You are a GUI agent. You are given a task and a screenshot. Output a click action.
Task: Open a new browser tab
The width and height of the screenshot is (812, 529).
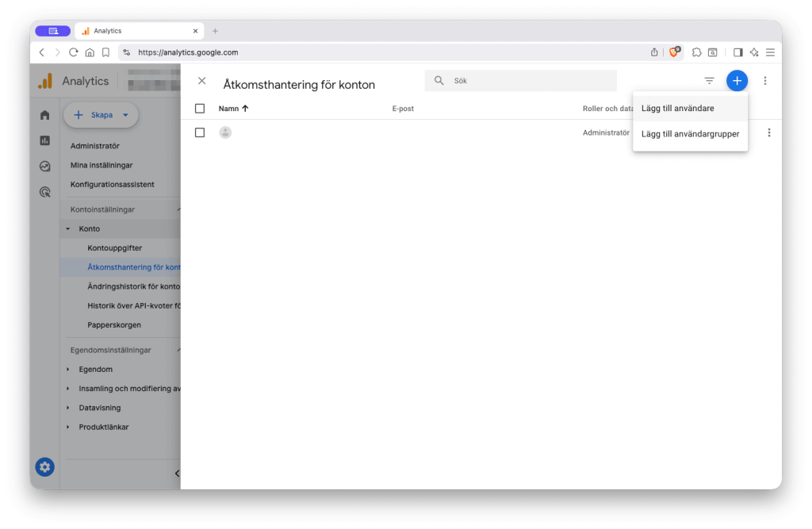(x=215, y=31)
